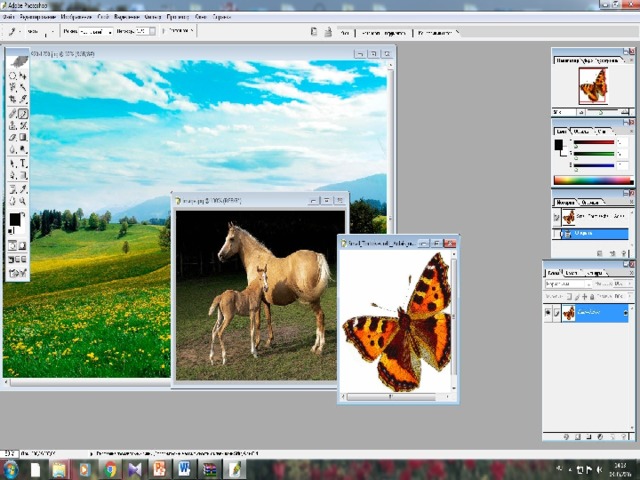Select the Type (T) tool
Viewport: 640px width, 480px height.
[24, 162]
